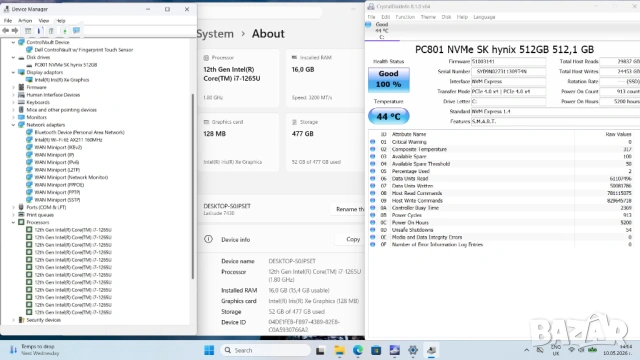
Task: Click the Serial Number field
Action: click(509, 71)
